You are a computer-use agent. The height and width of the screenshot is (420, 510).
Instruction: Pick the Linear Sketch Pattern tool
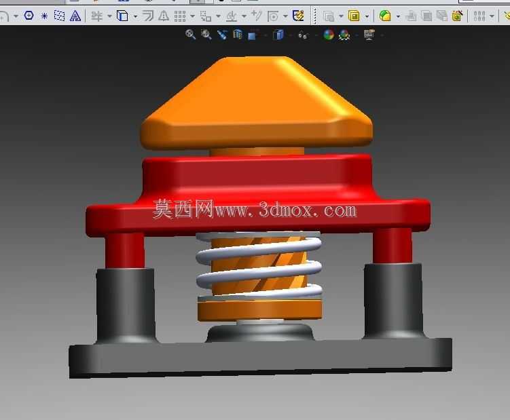point(180,16)
